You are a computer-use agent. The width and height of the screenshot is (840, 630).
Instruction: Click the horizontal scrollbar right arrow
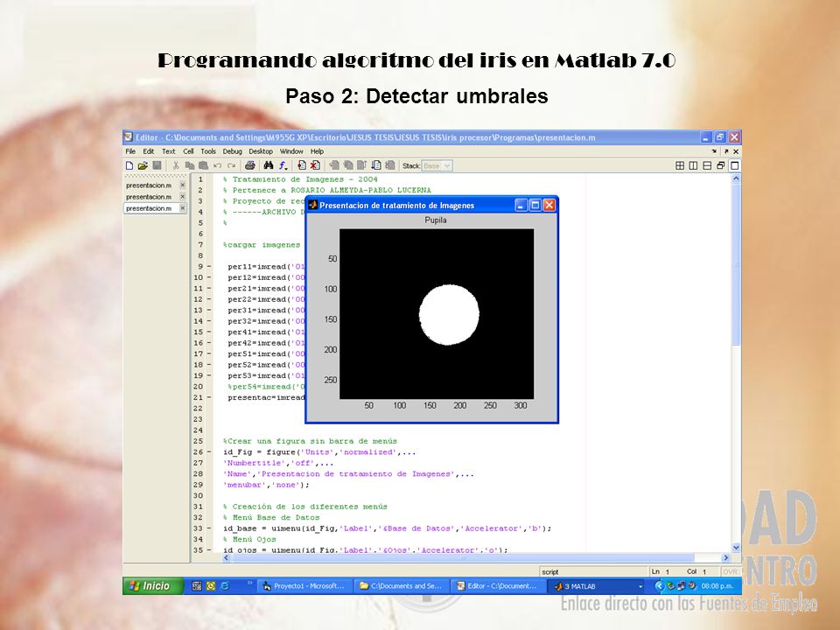726,557
